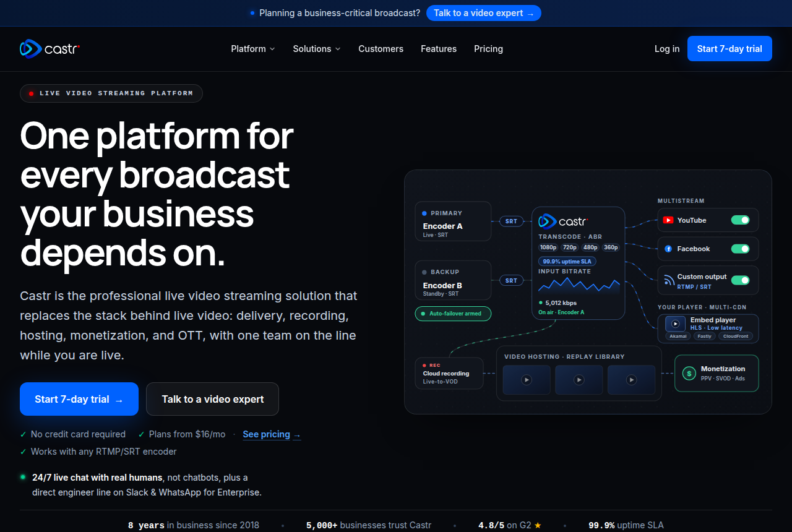Screen dimensions: 792x532
Task: Click the star icon next to G2 rating
Action: pos(538,525)
